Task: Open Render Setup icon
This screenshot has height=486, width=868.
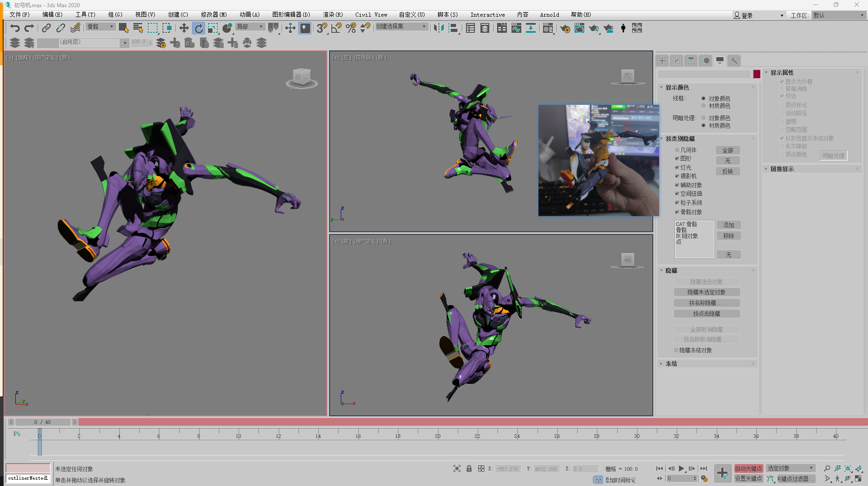Action: tap(565, 28)
